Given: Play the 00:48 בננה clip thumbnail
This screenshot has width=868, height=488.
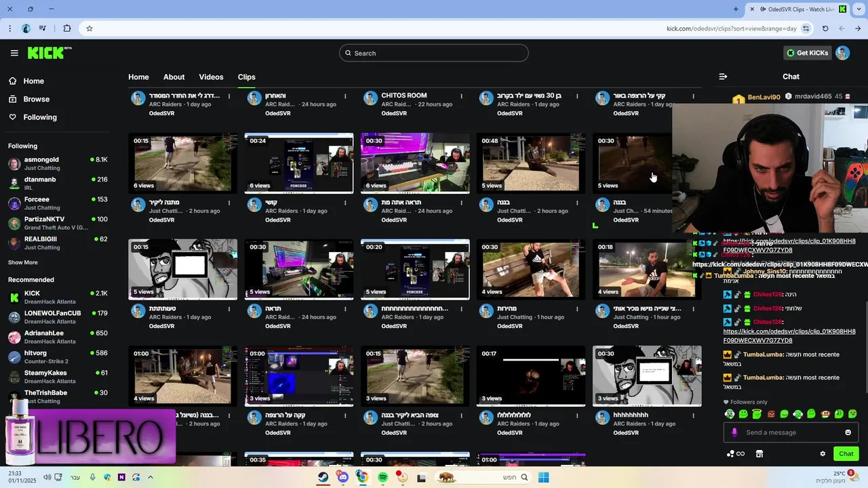Looking at the screenshot, I should pyautogui.click(x=531, y=163).
